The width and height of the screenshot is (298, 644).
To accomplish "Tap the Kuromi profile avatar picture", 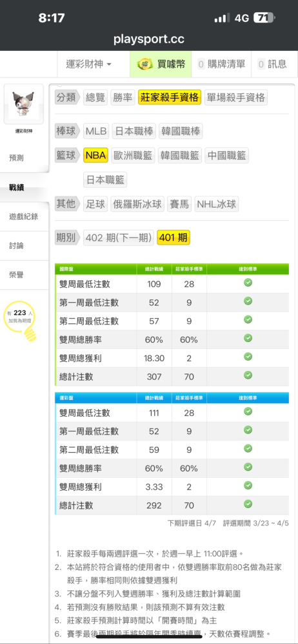I will click(23, 104).
